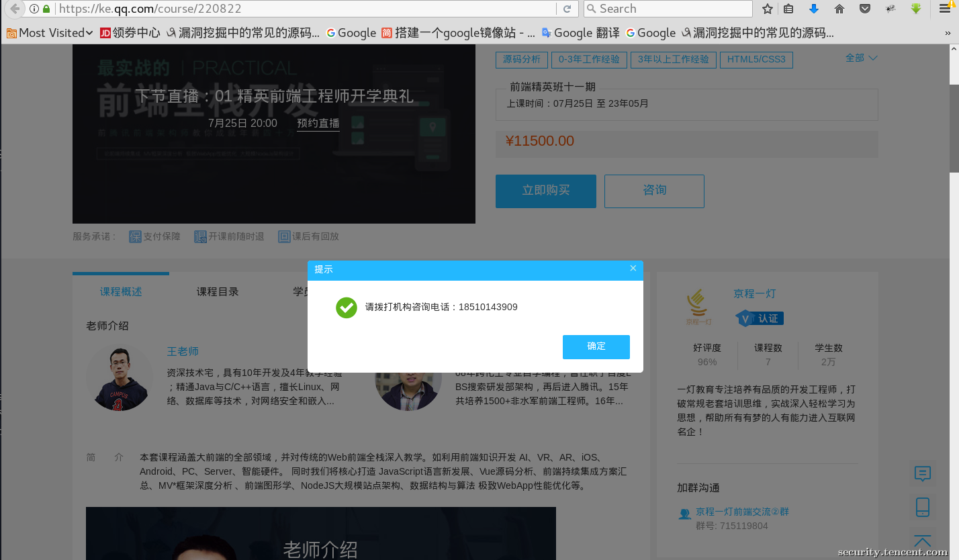Click the 支付保障 payment guarantee icon
959x560 pixels.
[134, 236]
